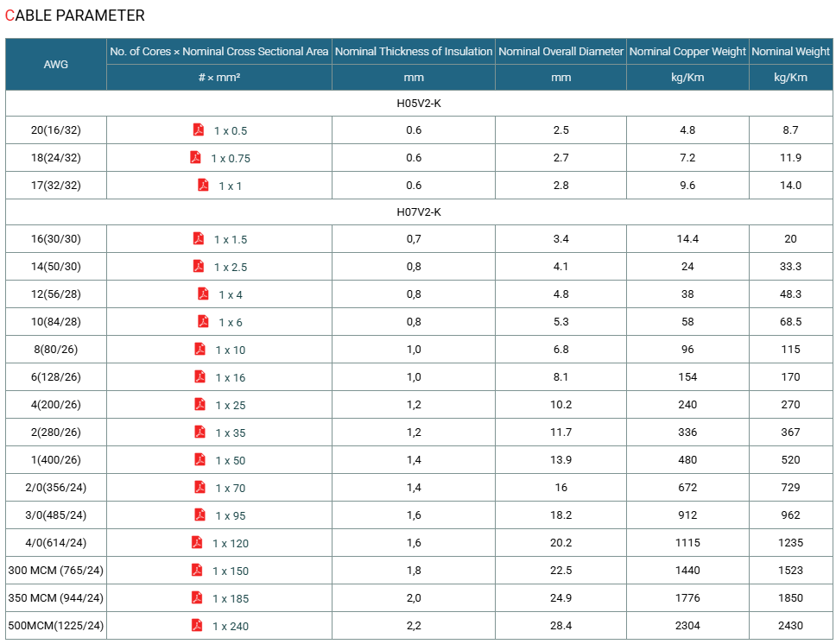Open PDF icon for the 1 x 4 cable
This screenshot has height=644, width=836.
[x=203, y=294]
